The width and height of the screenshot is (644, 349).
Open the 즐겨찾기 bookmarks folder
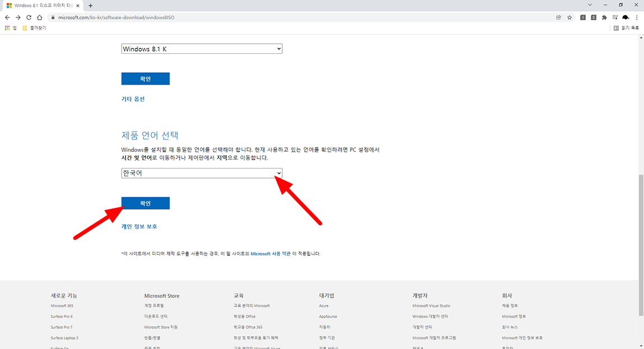tap(34, 28)
